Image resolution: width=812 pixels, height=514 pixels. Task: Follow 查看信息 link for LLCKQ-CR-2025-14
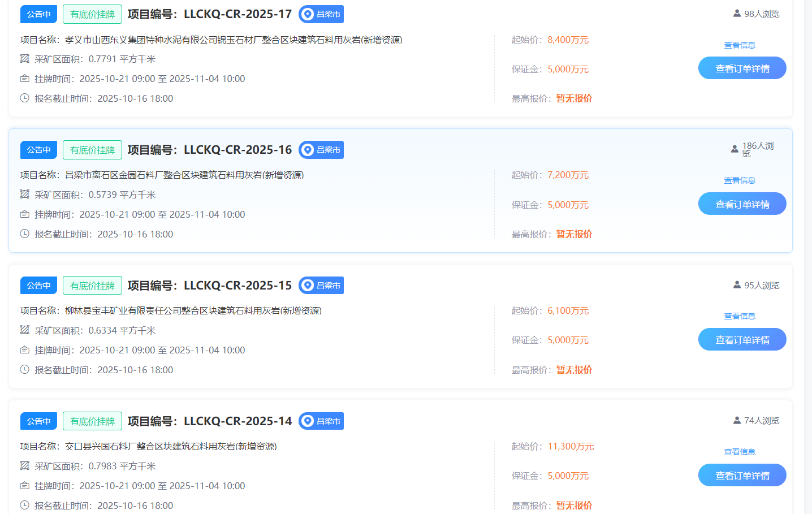pos(740,452)
